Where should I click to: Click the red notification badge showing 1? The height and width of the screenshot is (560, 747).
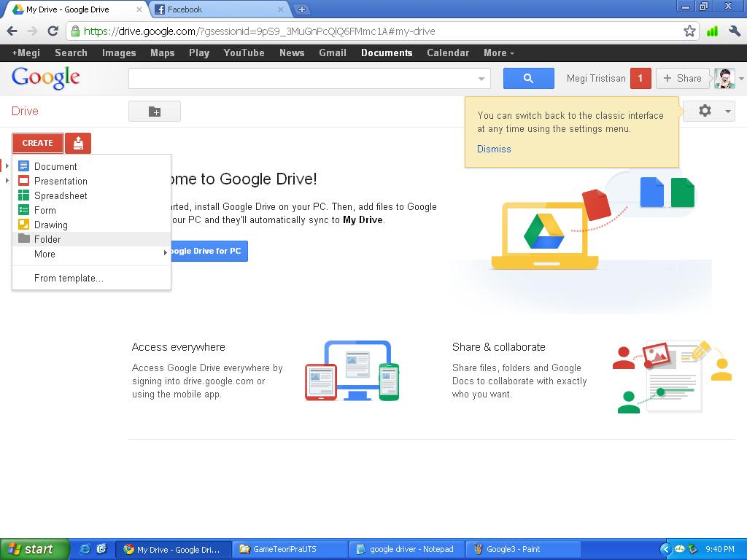click(x=640, y=78)
